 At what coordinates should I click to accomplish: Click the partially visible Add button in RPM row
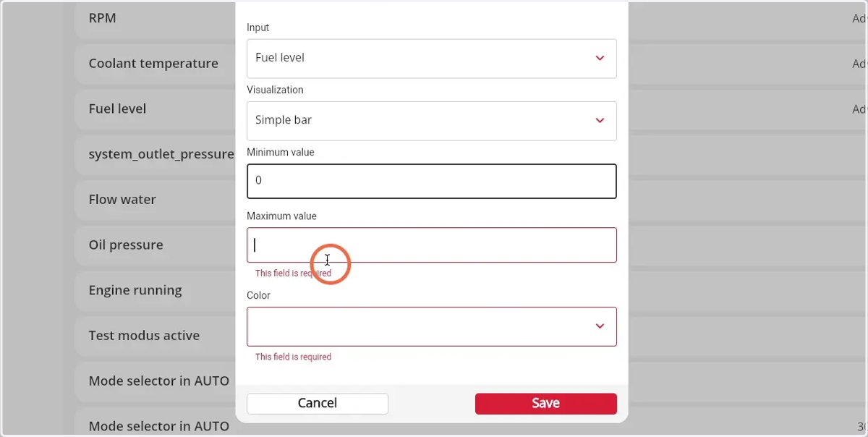859,19
